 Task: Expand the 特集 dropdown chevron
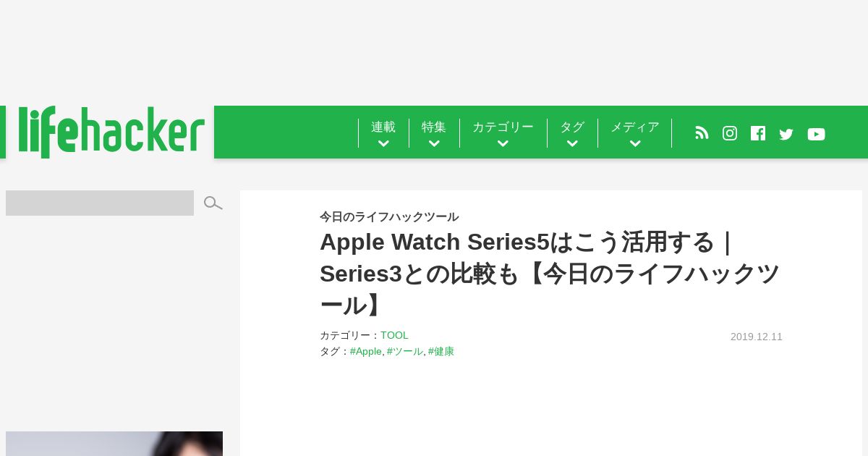(x=434, y=143)
